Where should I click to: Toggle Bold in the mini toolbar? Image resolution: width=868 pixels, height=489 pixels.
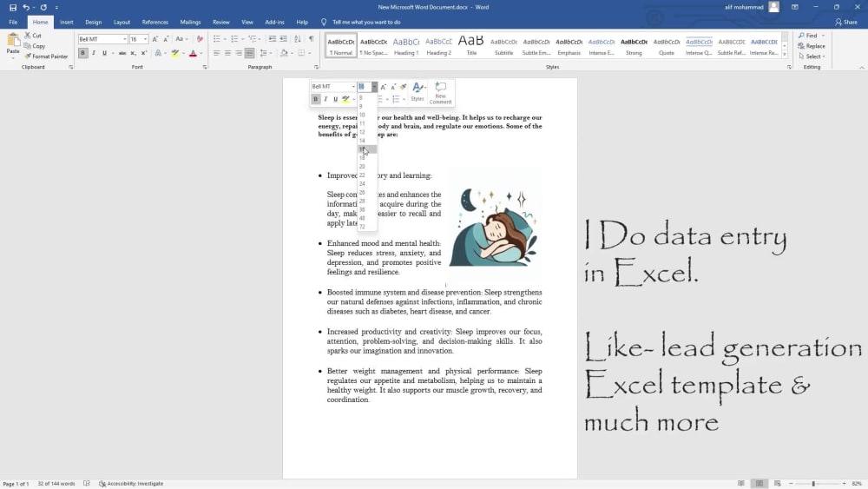[x=316, y=99]
